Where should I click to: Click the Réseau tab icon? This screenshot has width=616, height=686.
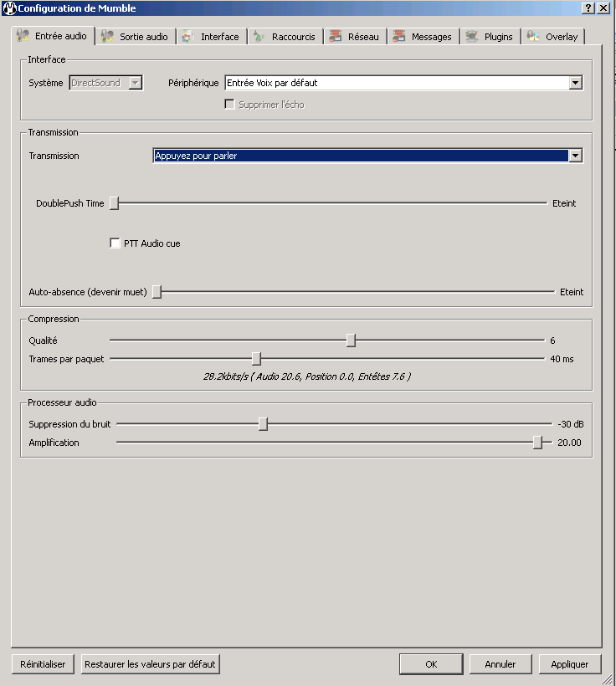tap(336, 36)
